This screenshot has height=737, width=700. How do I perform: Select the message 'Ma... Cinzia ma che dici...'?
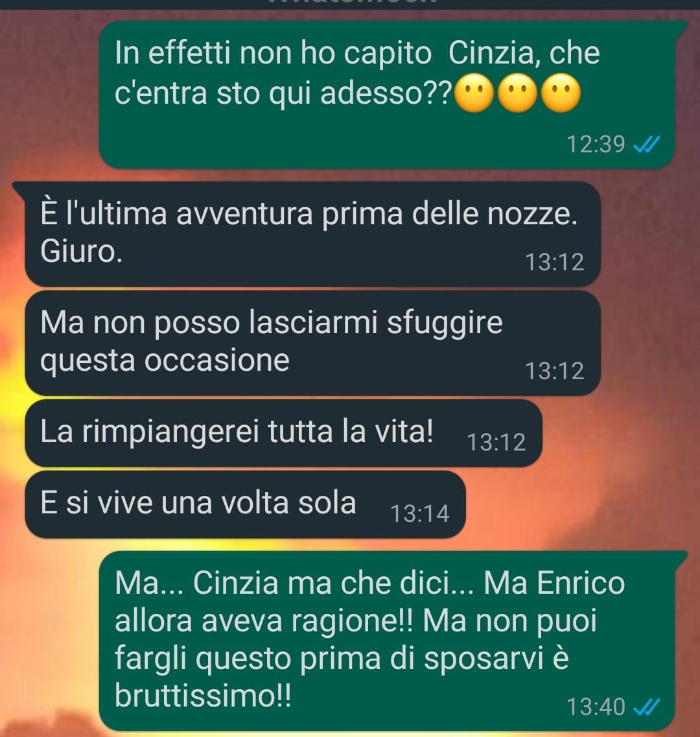click(x=387, y=640)
